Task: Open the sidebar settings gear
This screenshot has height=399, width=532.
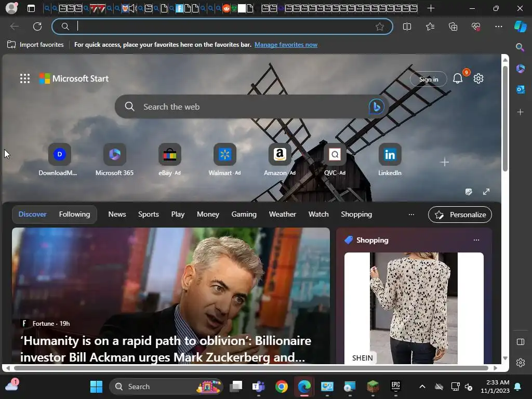Action: click(520, 363)
